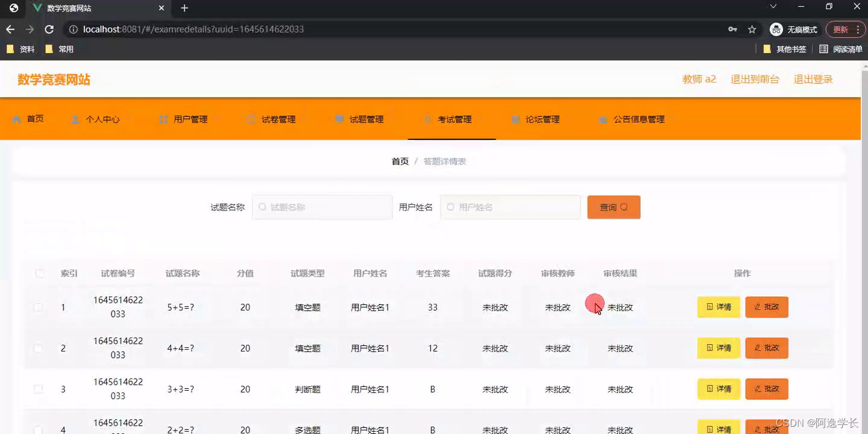
Task: Click 批改 for question 4+4=?
Action: point(767,348)
